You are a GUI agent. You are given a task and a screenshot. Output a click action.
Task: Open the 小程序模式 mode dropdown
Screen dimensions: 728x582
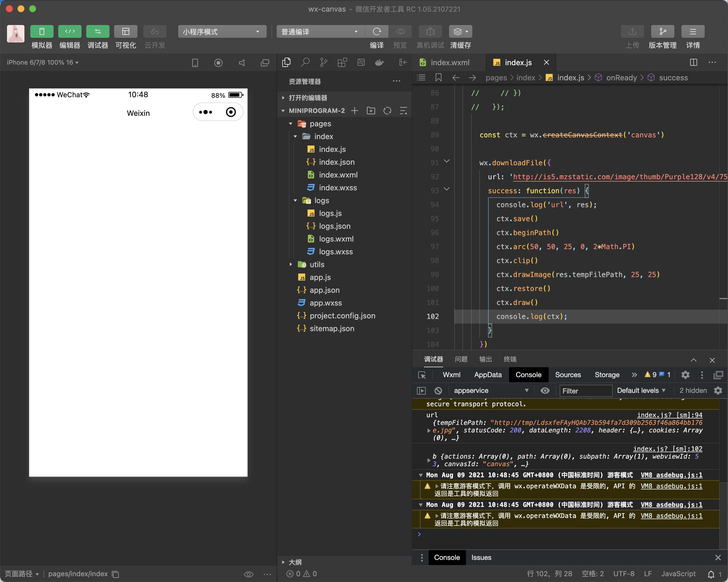(222, 32)
